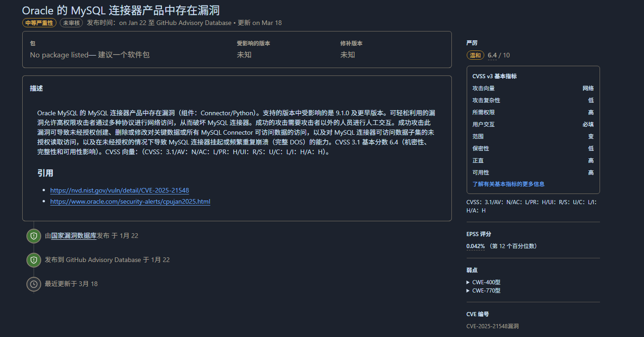Expand the CWE-770型 weakness entry

483,291
